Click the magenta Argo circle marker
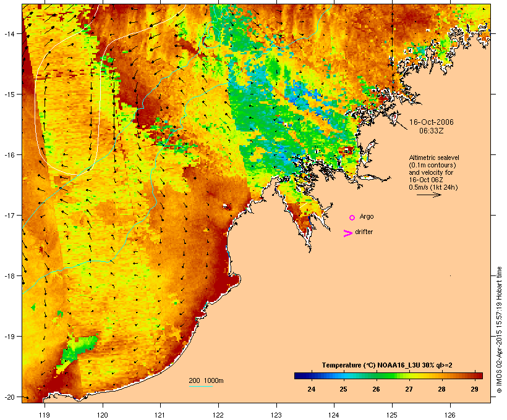This screenshot has width=507, height=420. pyautogui.click(x=352, y=217)
